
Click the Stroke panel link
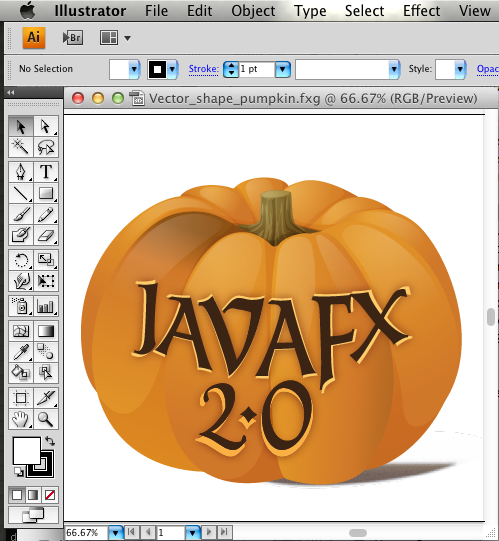(x=204, y=69)
